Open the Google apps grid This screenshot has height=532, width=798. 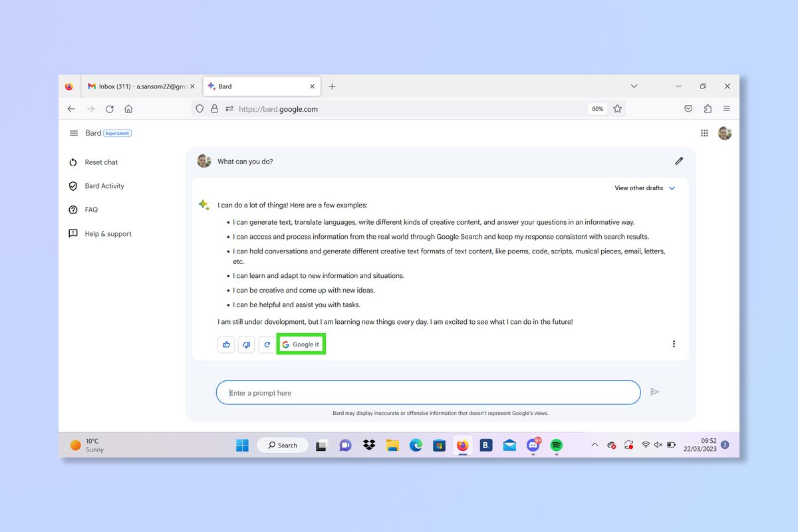click(704, 132)
